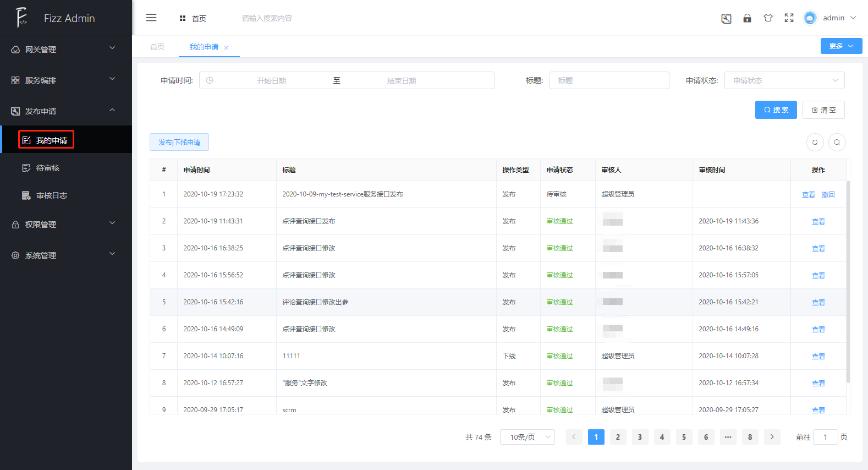Viewport: 868px width, 470px height.
Task: Go to page 2 in pagination
Action: point(618,437)
